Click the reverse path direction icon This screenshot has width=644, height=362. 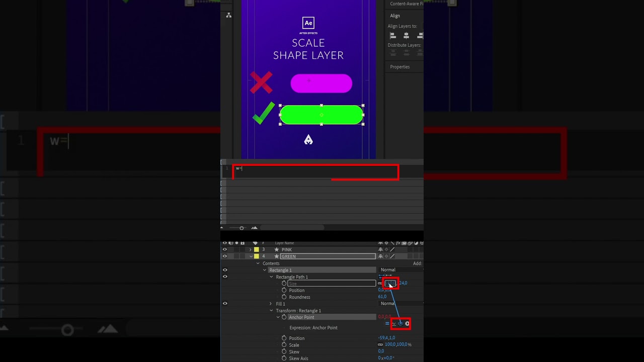click(388, 276)
